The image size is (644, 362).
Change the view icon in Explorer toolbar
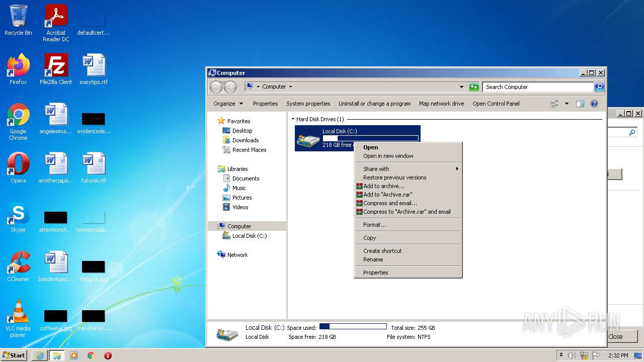[555, 104]
